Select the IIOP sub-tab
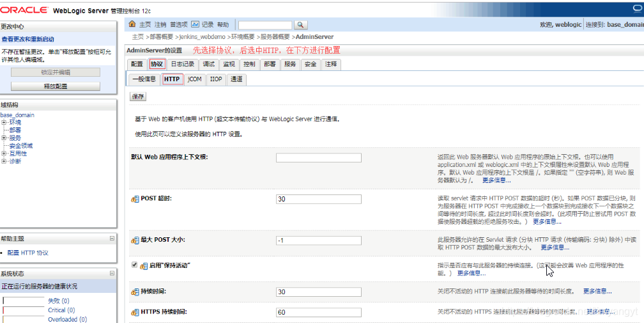Screen dimensions: 644x323 click(216, 79)
